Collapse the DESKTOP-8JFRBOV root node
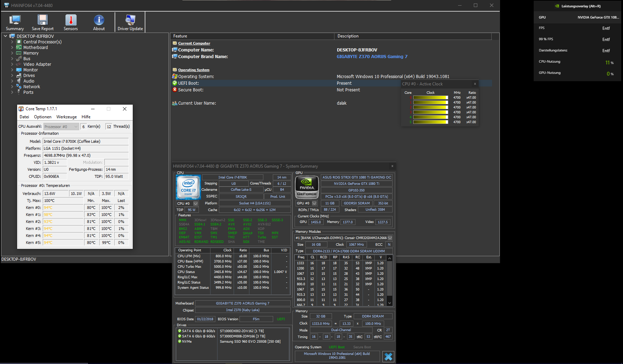 tap(6, 36)
